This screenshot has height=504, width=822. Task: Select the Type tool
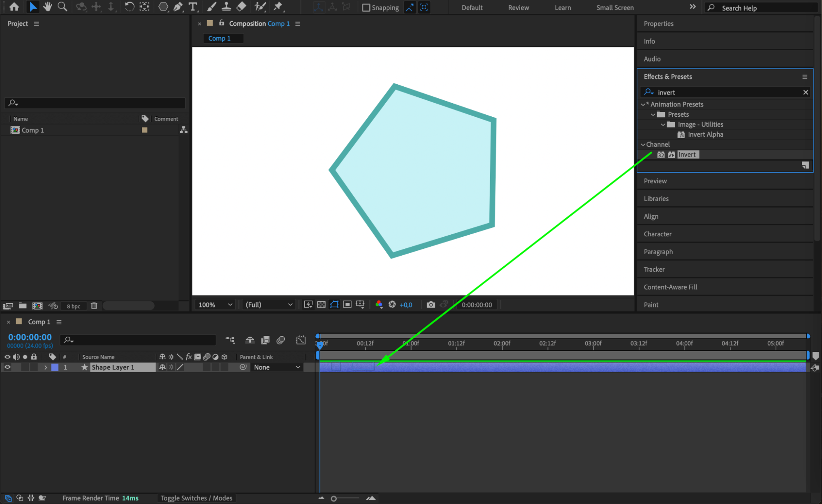pos(192,7)
